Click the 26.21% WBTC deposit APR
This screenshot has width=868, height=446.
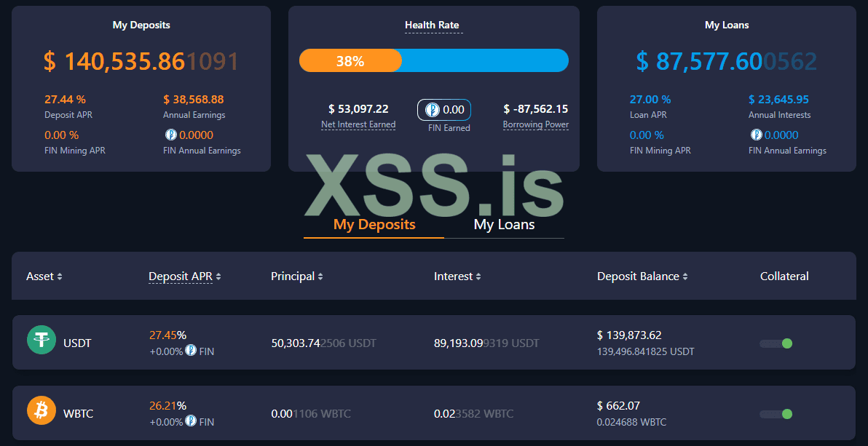[x=167, y=405]
